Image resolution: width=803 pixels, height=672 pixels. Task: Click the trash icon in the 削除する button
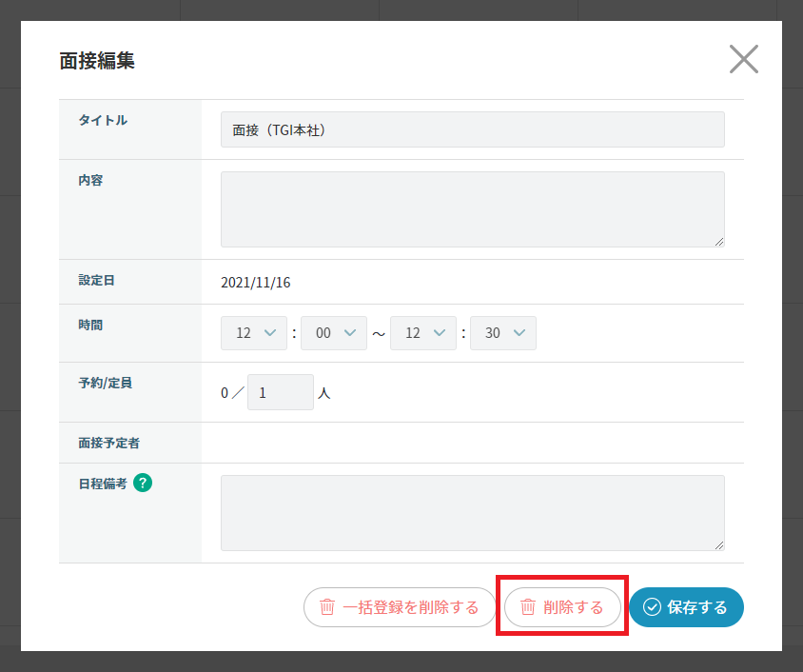[x=528, y=607]
